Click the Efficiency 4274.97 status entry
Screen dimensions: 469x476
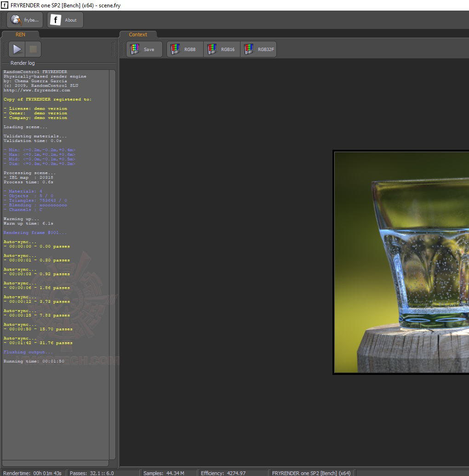[223, 473]
